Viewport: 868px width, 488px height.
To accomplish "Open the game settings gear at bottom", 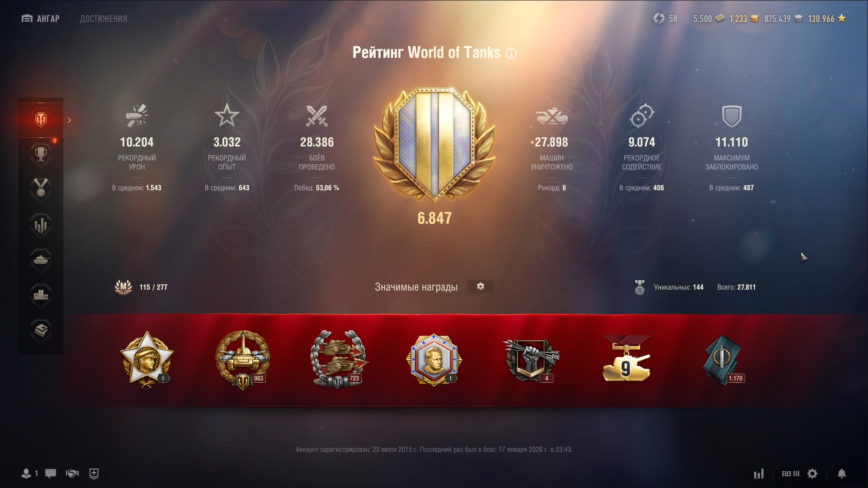I will click(812, 474).
